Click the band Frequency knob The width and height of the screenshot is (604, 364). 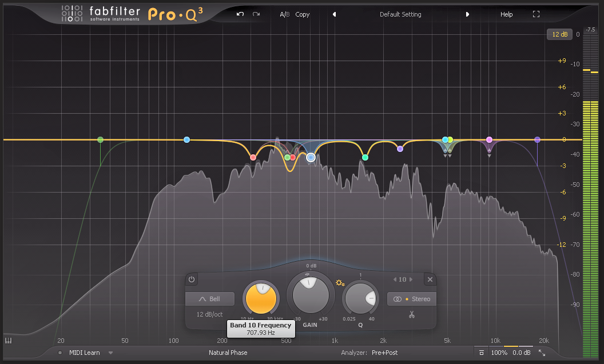[x=261, y=299]
